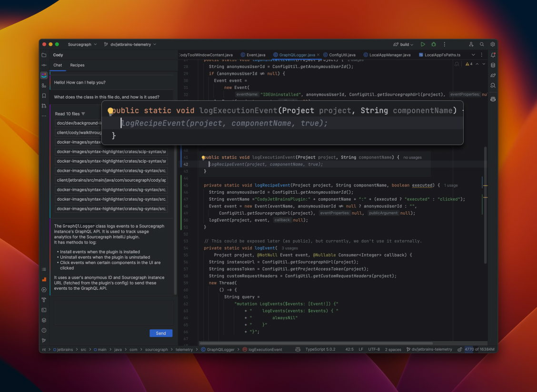The height and width of the screenshot is (392, 537).
Task: Click the orange Sourcegraph stripe icon
Action: (x=44, y=280)
